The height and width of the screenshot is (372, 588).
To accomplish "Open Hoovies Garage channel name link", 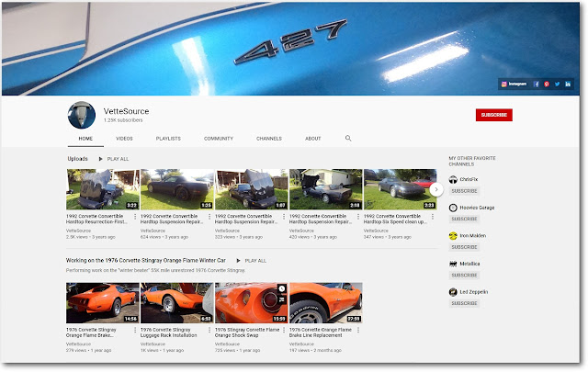I will [x=477, y=208].
